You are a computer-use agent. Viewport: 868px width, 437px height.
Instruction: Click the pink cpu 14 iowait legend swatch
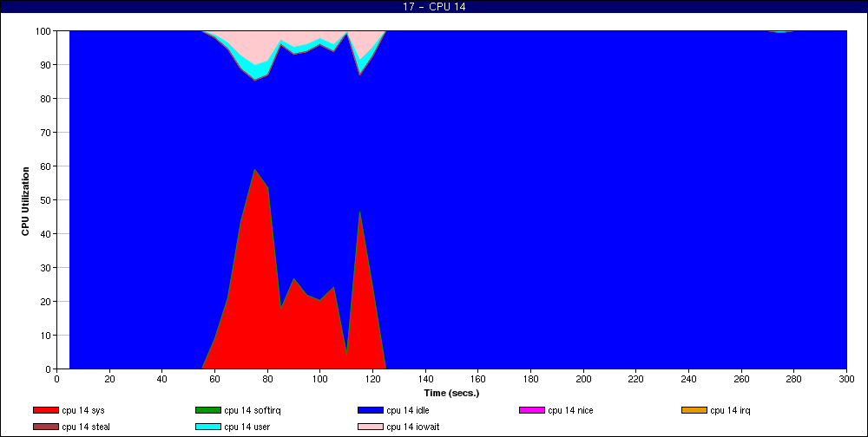click(371, 427)
